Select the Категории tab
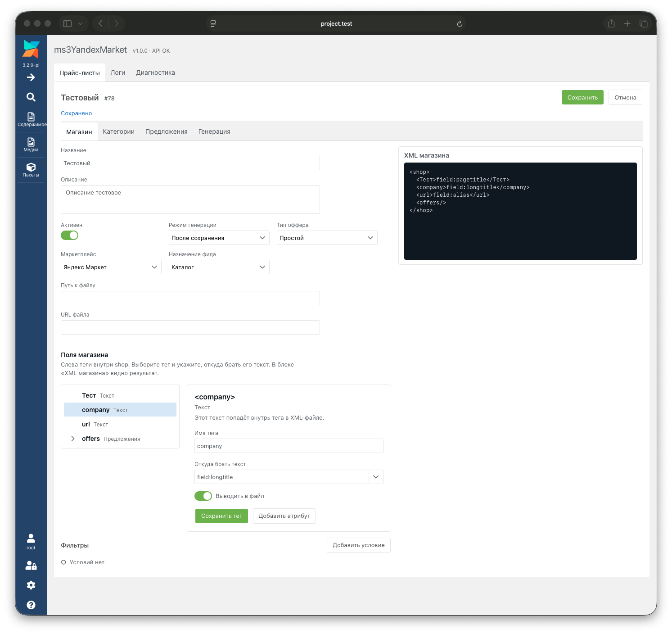The width and height of the screenshot is (672, 634). (x=119, y=131)
